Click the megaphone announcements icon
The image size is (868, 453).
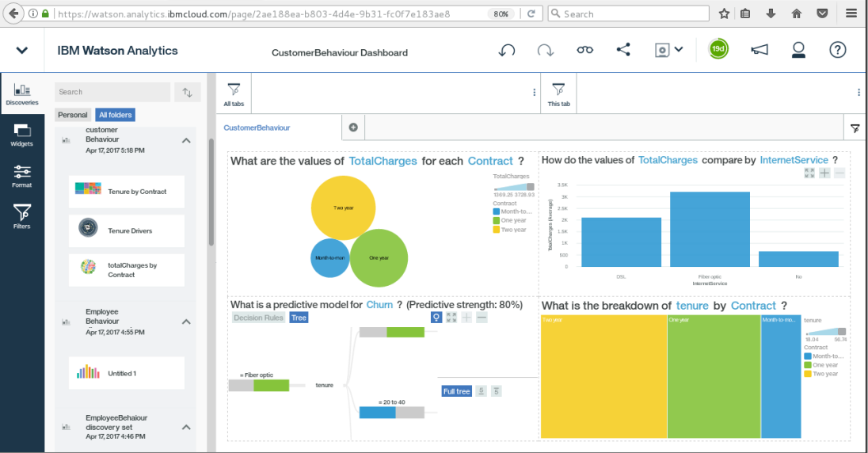[x=759, y=50]
